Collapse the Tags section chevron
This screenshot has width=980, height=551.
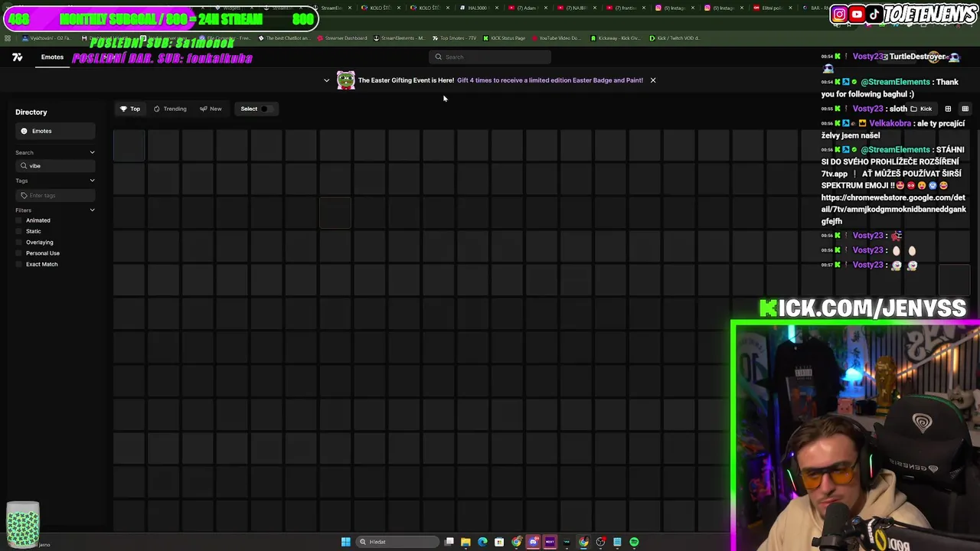[x=92, y=181]
